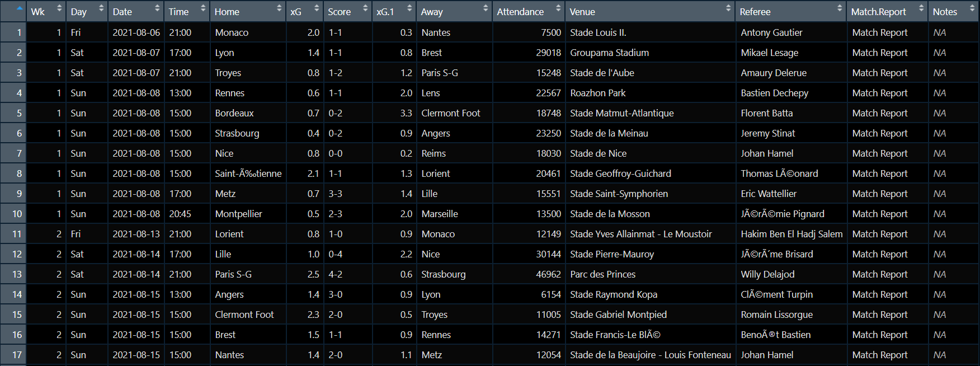Click the Away column header label

coord(432,12)
